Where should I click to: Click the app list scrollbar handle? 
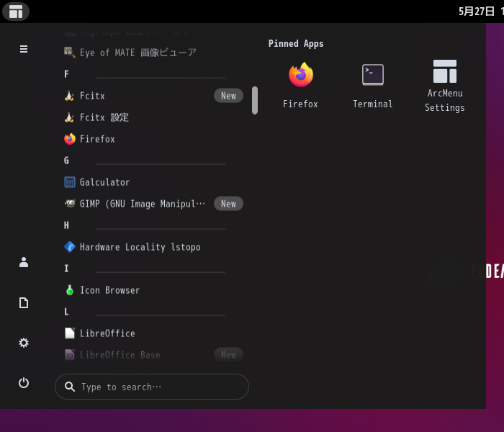255,100
